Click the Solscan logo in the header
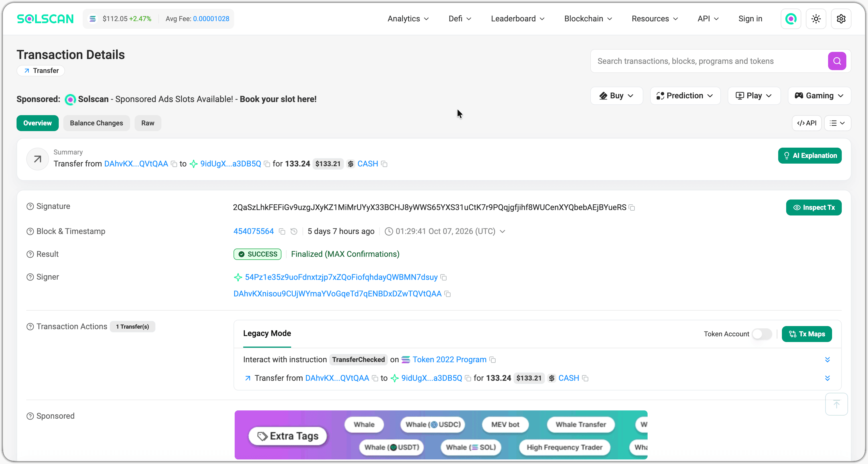The width and height of the screenshot is (868, 464). tap(45, 19)
